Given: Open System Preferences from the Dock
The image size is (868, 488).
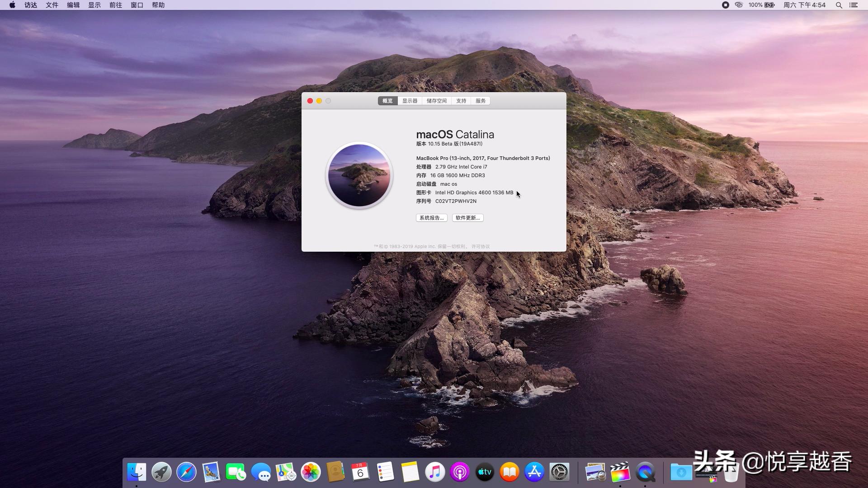Looking at the screenshot, I should click(x=559, y=472).
